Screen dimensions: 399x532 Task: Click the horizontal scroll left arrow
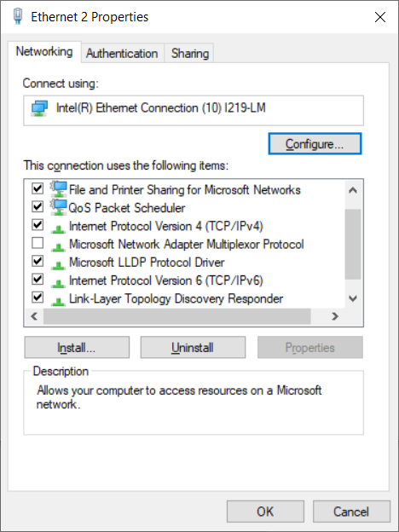34,316
